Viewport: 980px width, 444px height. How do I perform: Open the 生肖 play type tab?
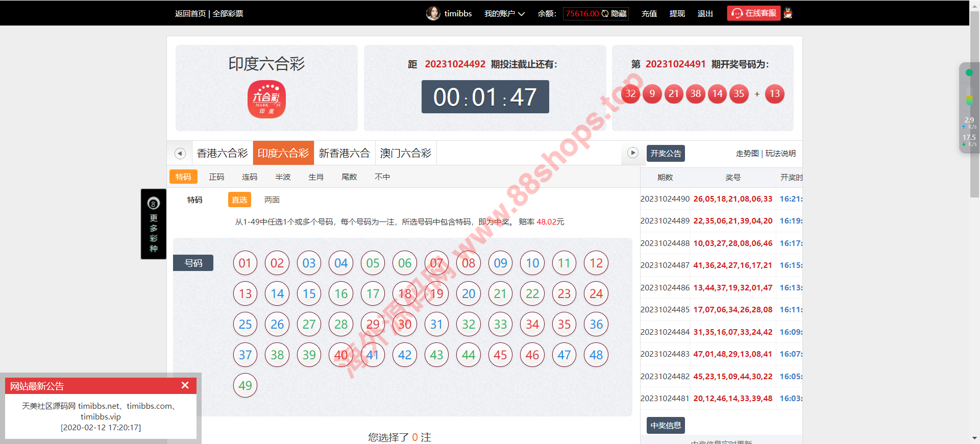(316, 177)
